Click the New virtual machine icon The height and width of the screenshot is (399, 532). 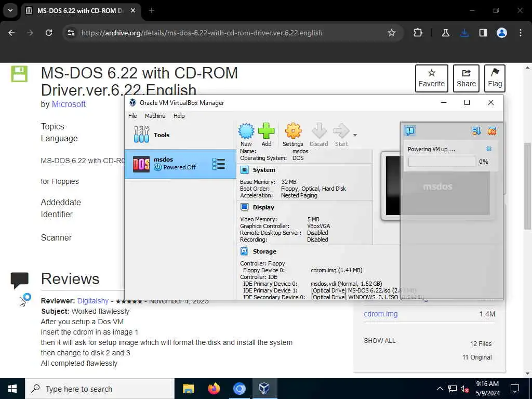pyautogui.click(x=246, y=131)
